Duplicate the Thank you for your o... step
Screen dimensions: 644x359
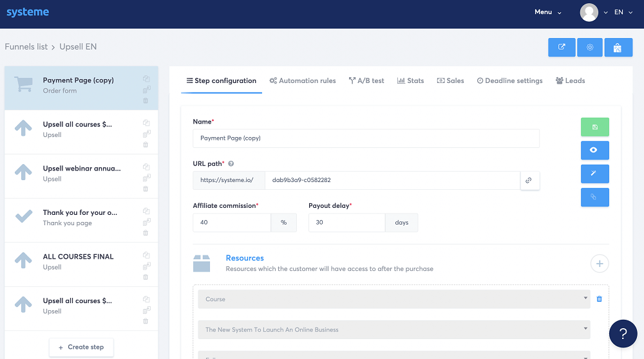click(146, 211)
